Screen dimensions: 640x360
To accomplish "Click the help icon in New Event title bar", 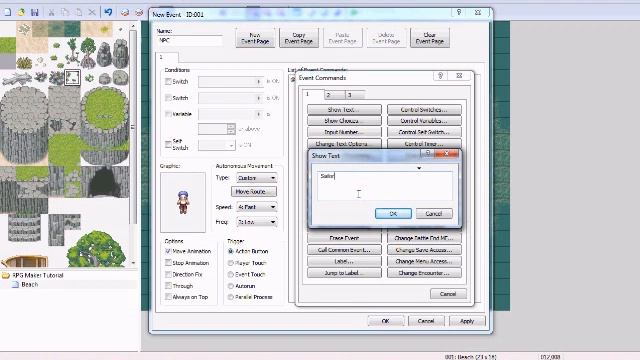I will [459, 13].
